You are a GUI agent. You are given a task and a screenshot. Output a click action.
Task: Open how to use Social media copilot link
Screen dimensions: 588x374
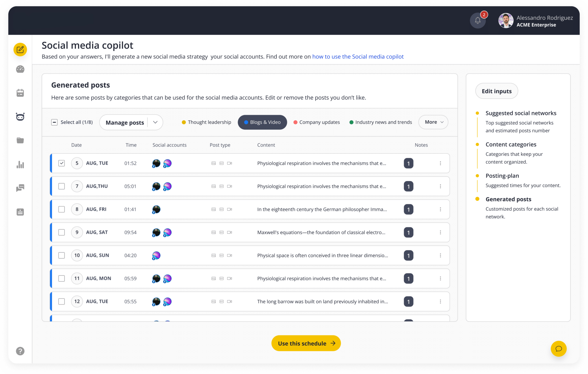(358, 57)
